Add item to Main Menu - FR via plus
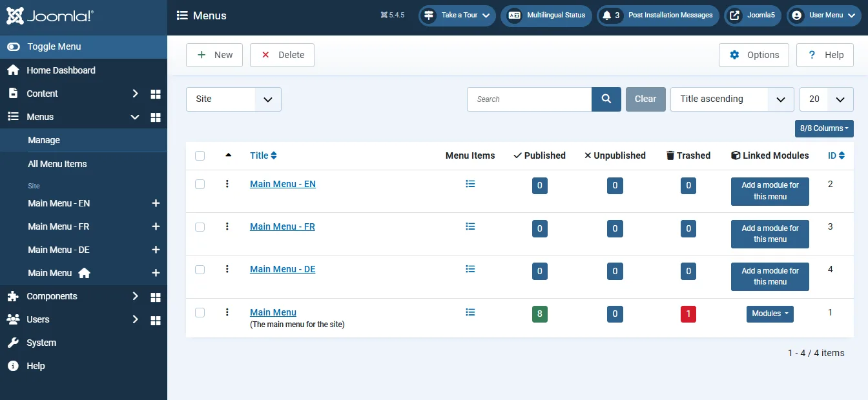Viewport: 868px width, 400px height. 156,226
